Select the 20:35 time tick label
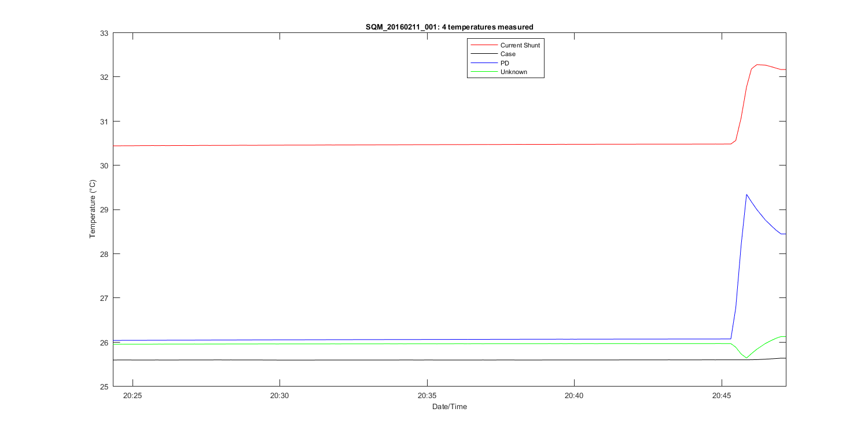This screenshot has height=434, width=868. point(426,396)
